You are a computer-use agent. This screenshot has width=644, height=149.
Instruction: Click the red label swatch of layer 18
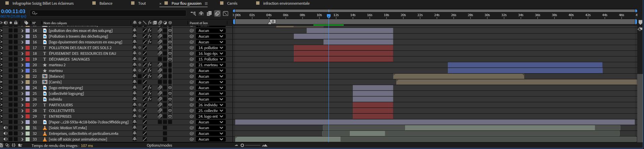[28, 53]
